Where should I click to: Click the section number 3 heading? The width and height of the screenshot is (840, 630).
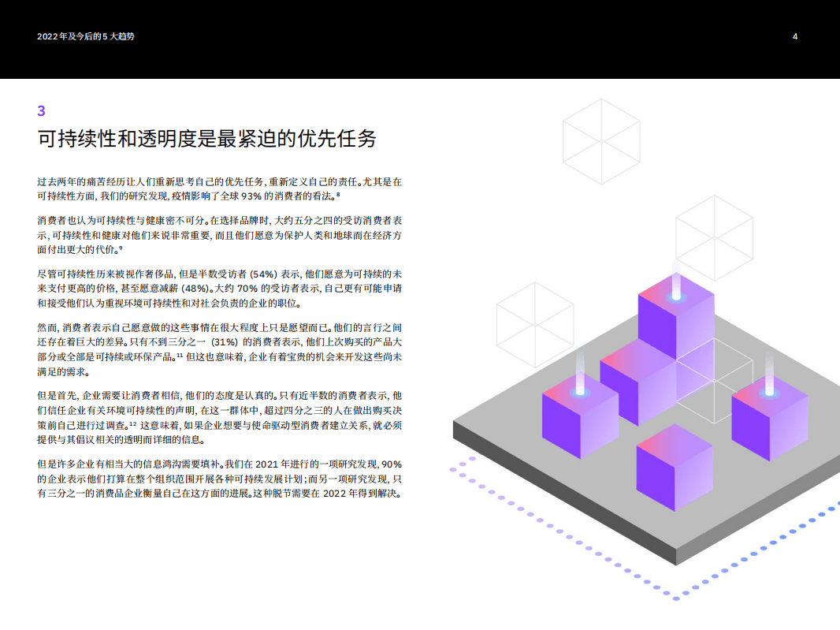tap(37, 111)
